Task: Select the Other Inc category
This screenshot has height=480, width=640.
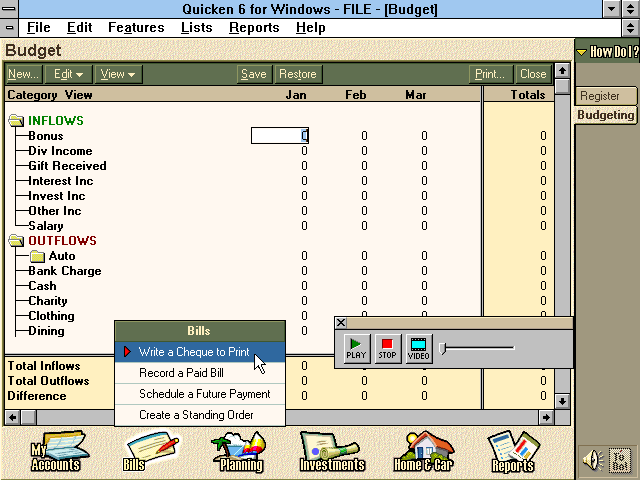Action: pos(55,211)
